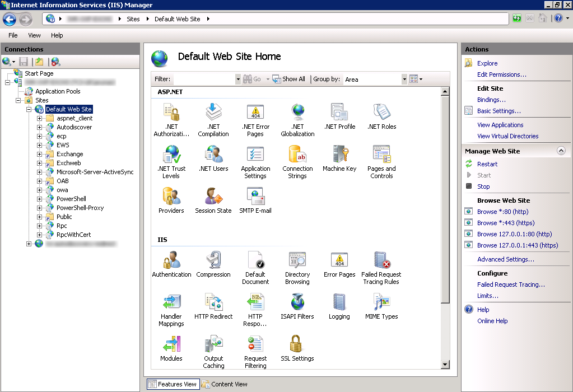Image resolution: width=573 pixels, height=392 pixels.
Task: Open the Compression feature
Action: coord(213,265)
